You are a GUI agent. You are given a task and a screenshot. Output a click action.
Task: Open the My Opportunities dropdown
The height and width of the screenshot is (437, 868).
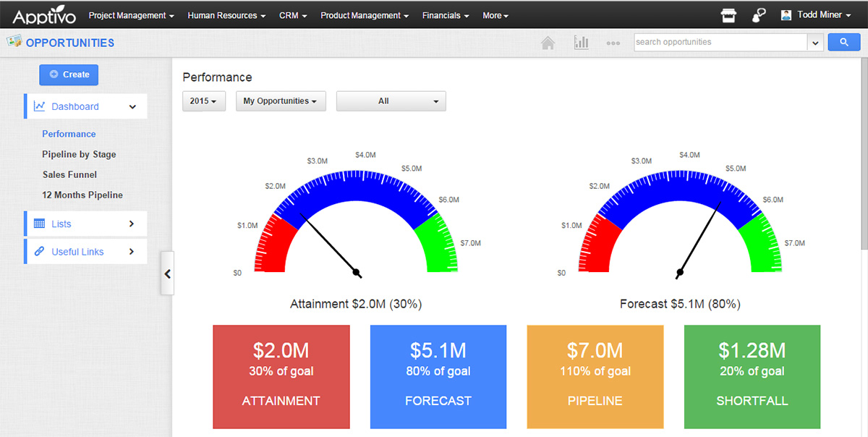click(x=281, y=101)
